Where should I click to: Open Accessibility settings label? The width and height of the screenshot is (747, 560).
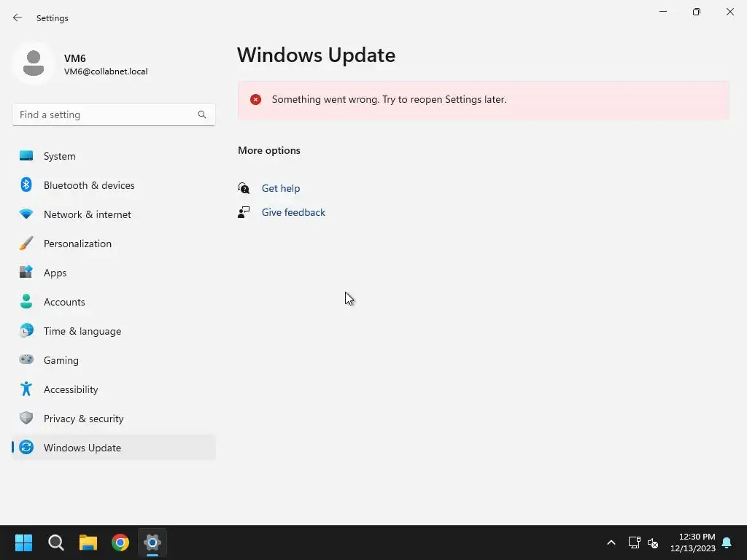(x=71, y=389)
